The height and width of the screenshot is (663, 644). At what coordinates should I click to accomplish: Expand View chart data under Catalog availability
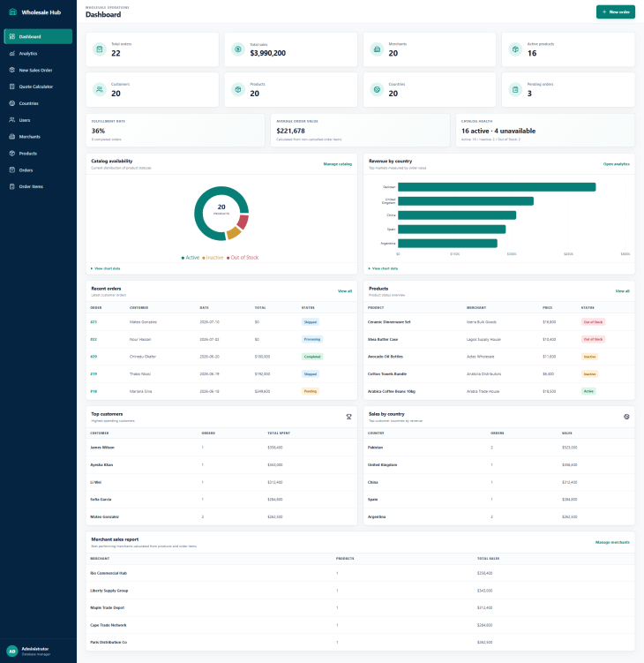pos(105,268)
